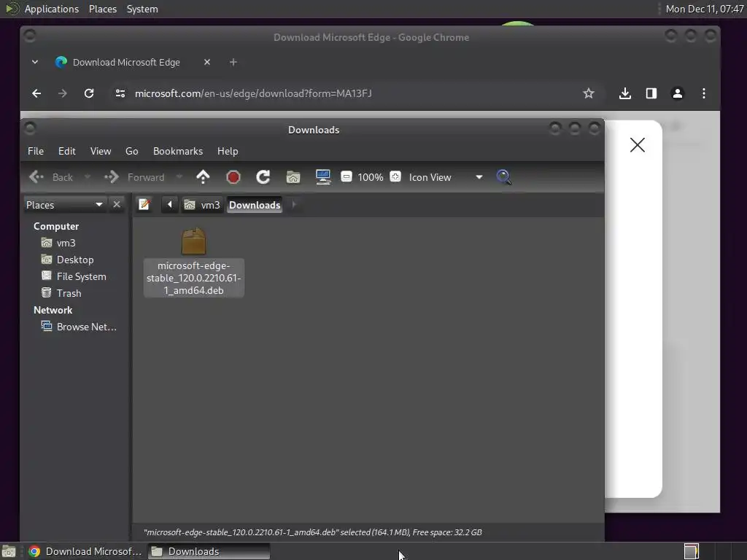The image size is (747, 560).
Task: Zoom in with the plus icon
Action: coord(395,176)
